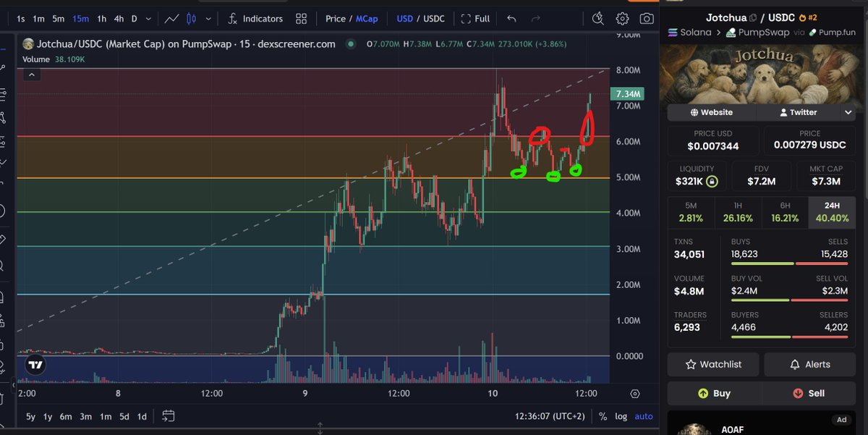
Task: Open the go-to-date calendar icon
Action: point(168,416)
